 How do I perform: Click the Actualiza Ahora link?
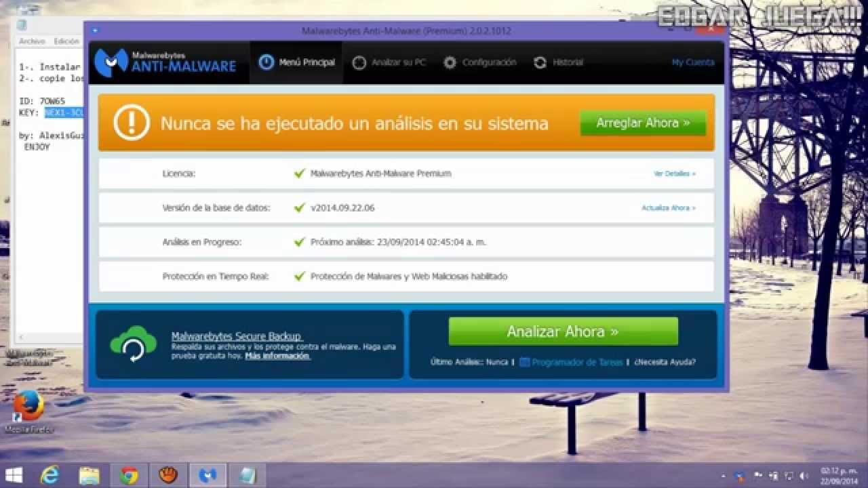click(x=669, y=208)
